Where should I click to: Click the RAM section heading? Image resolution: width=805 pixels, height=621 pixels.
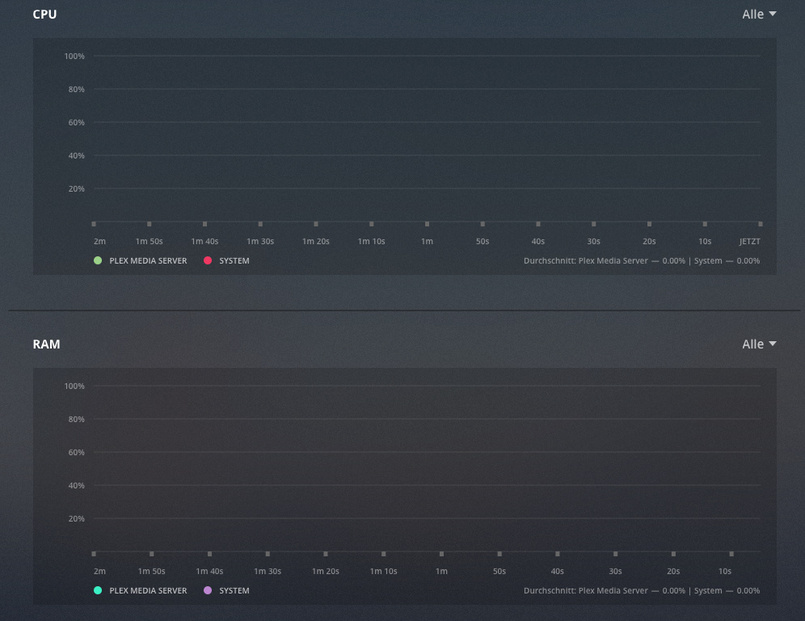point(46,344)
